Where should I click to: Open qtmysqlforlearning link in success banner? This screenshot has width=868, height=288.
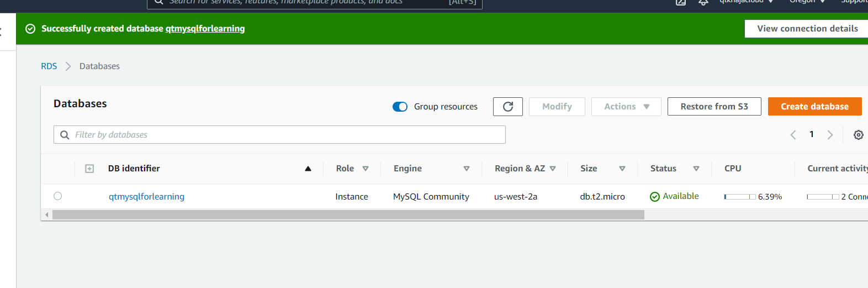pos(205,29)
